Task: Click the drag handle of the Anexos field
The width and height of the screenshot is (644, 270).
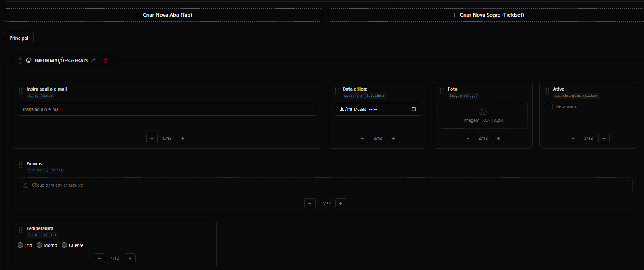Action: [x=21, y=165]
